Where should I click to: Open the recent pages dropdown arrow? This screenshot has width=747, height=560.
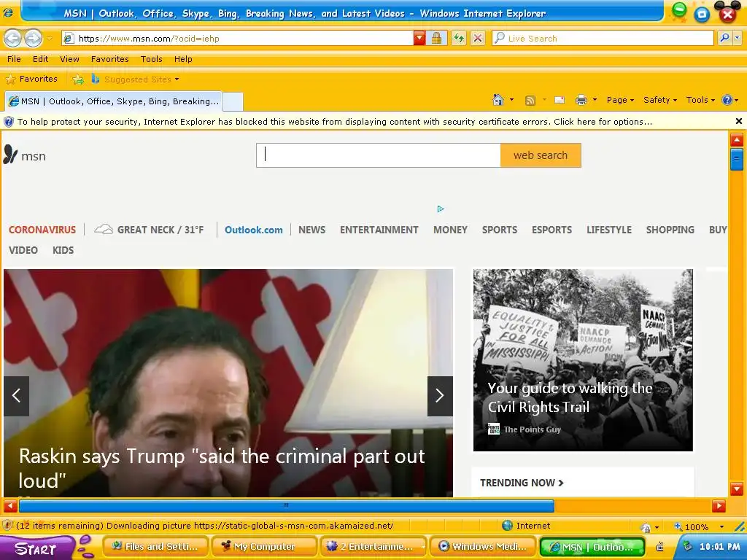pos(50,39)
